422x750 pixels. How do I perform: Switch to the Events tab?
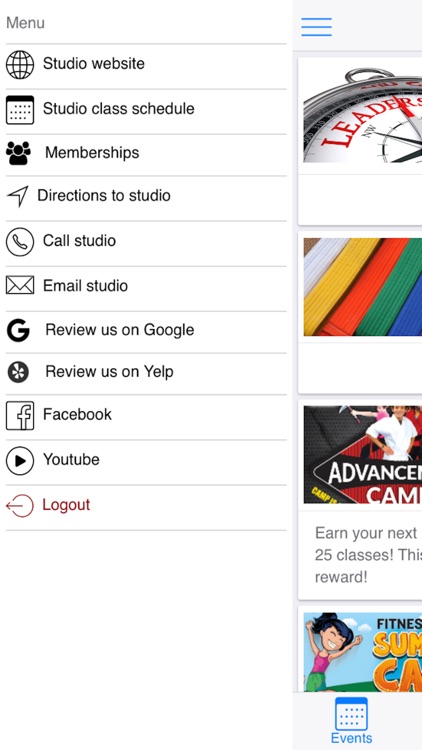point(352,721)
